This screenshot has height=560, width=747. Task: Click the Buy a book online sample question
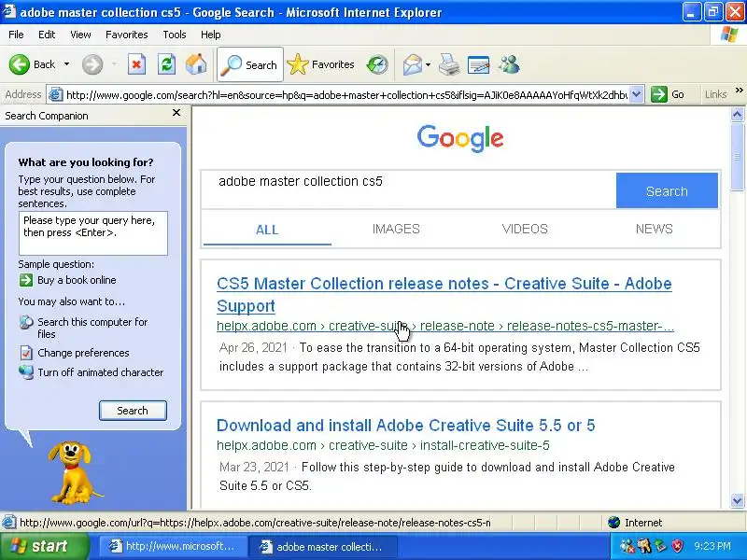(77, 280)
